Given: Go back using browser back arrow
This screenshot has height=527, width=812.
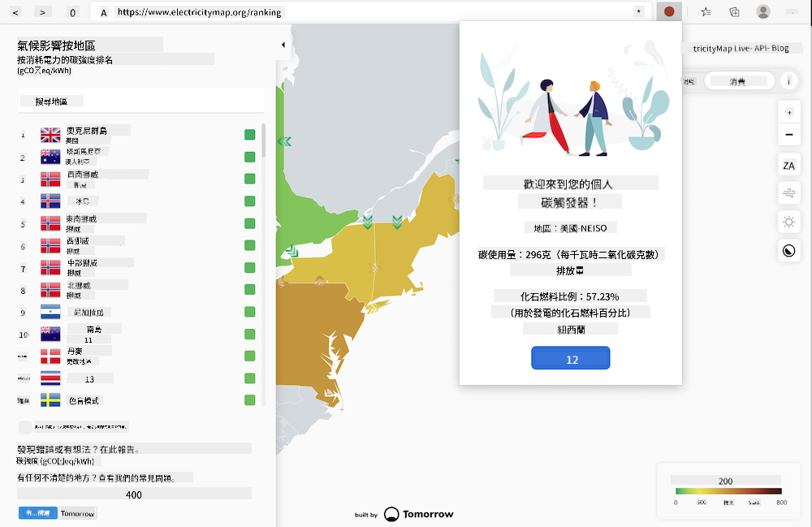Looking at the screenshot, I should (x=18, y=12).
